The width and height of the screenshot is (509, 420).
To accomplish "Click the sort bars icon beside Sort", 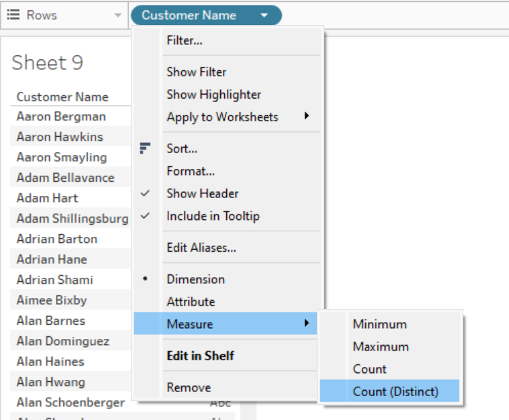I will (x=144, y=148).
